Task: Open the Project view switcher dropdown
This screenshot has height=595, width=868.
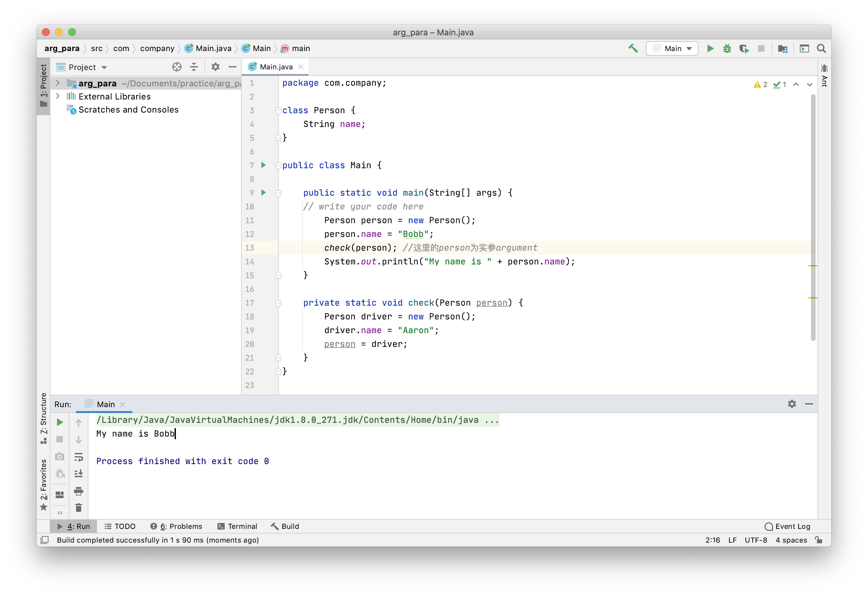Action: [x=104, y=67]
